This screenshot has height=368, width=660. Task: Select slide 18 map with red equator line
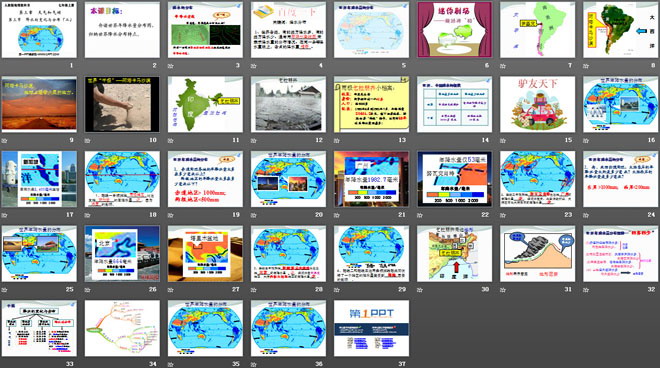pos(122,179)
